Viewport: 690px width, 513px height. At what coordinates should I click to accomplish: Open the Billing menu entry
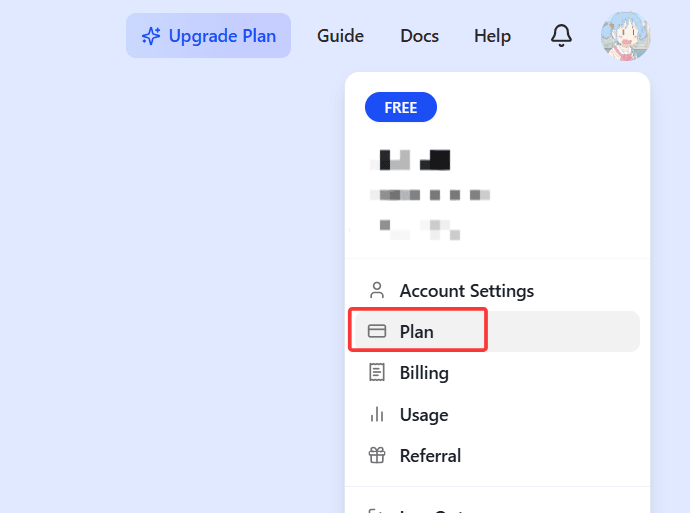coord(497,373)
